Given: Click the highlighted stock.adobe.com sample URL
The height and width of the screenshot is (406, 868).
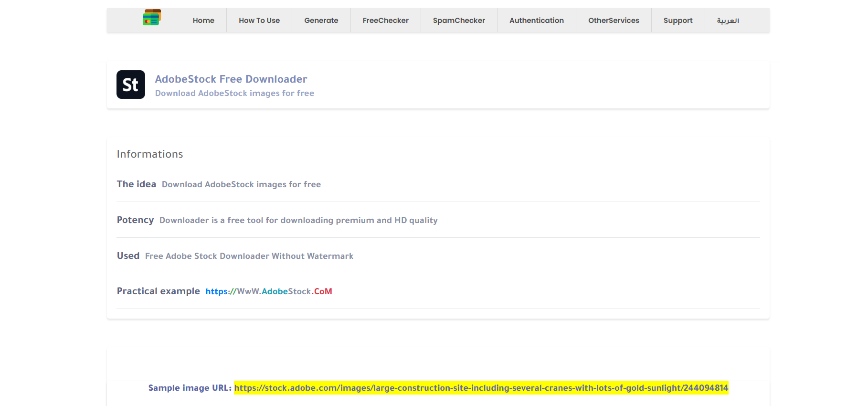Looking at the screenshot, I should (x=481, y=388).
